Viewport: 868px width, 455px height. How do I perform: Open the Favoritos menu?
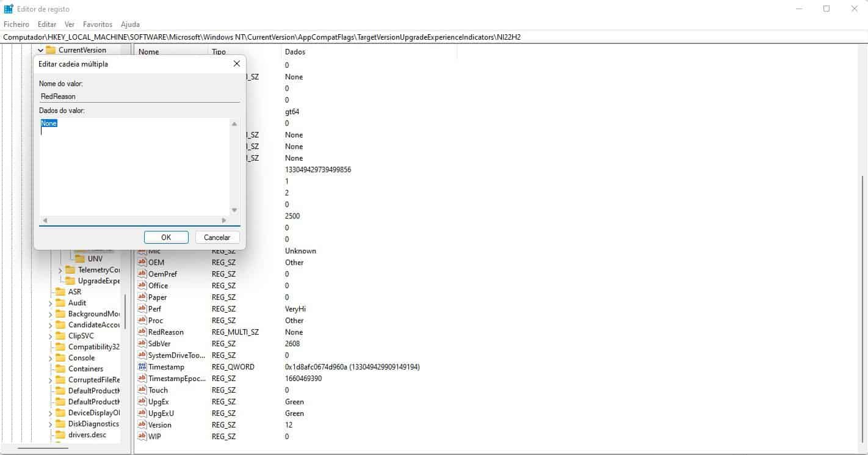[98, 24]
